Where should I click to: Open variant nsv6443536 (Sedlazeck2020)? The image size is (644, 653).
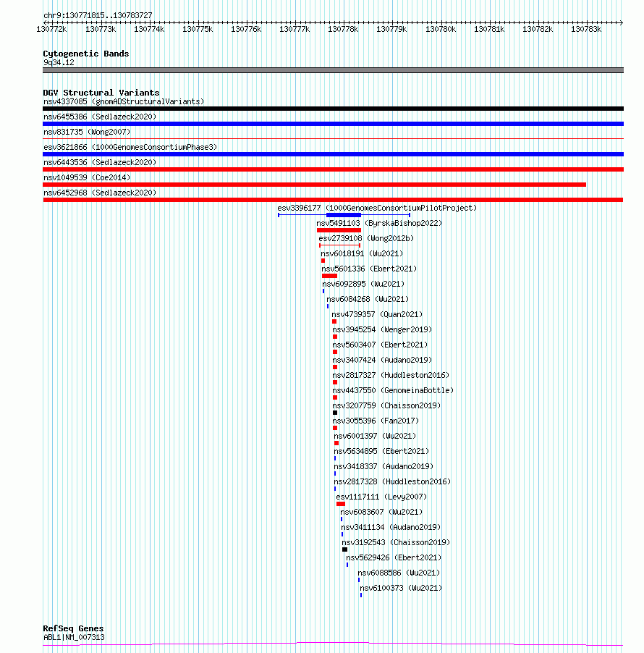tap(100, 162)
